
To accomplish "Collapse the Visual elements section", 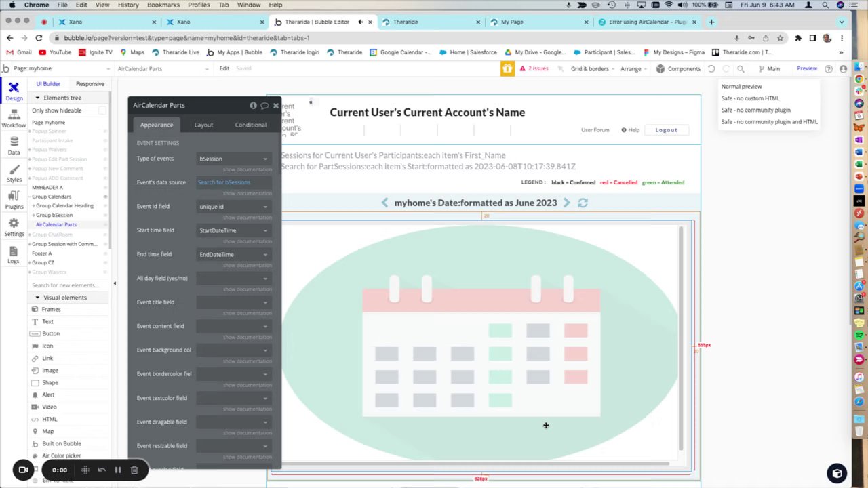I will [37, 298].
